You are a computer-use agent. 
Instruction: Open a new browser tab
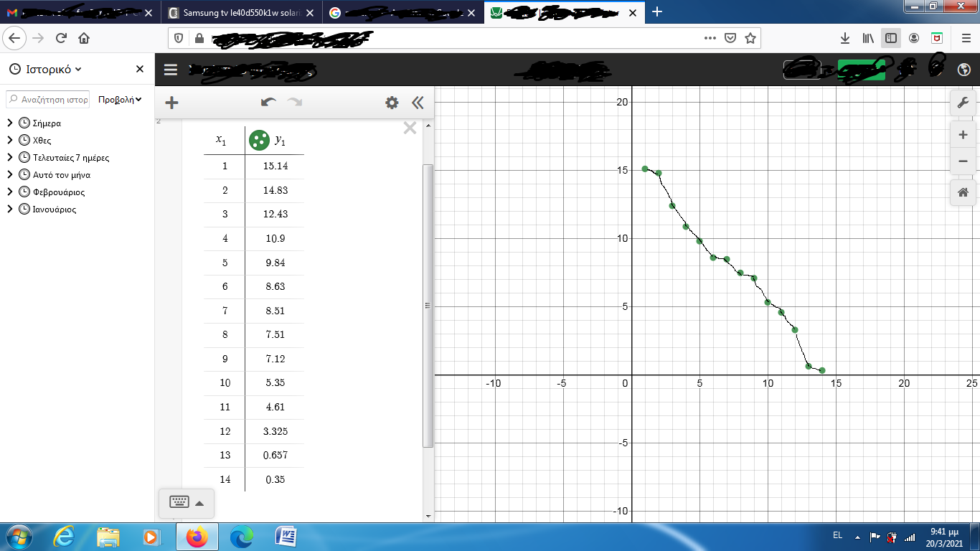(x=657, y=11)
